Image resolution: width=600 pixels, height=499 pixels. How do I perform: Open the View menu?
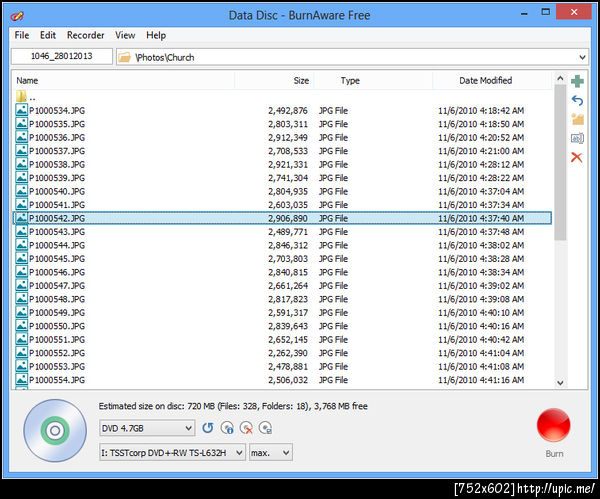coord(125,35)
